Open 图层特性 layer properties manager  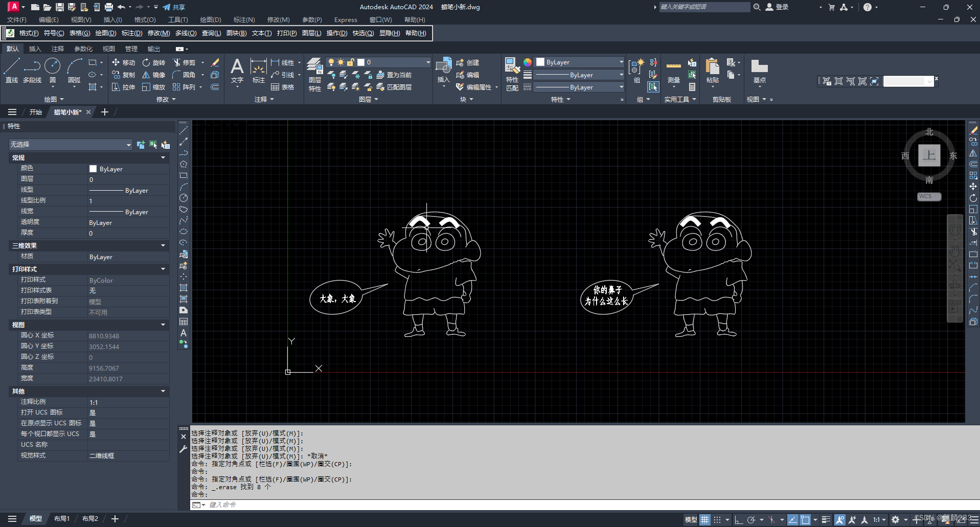click(315, 75)
